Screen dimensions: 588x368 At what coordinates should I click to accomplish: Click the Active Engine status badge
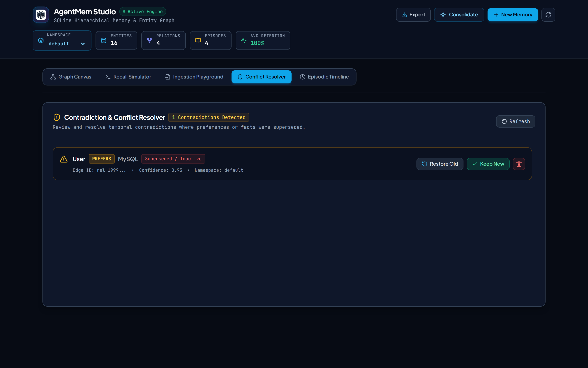143,11
